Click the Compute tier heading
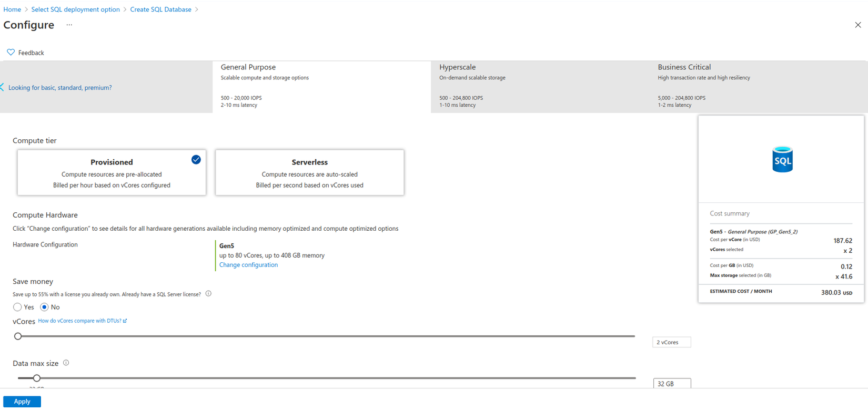Image resolution: width=868 pixels, height=411 pixels. coord(34,140)
